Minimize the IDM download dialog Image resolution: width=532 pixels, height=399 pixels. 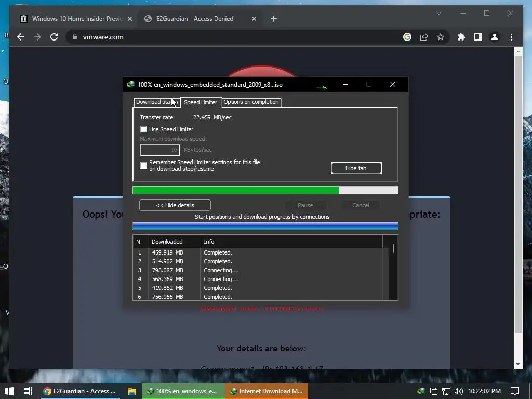[345, 85]
